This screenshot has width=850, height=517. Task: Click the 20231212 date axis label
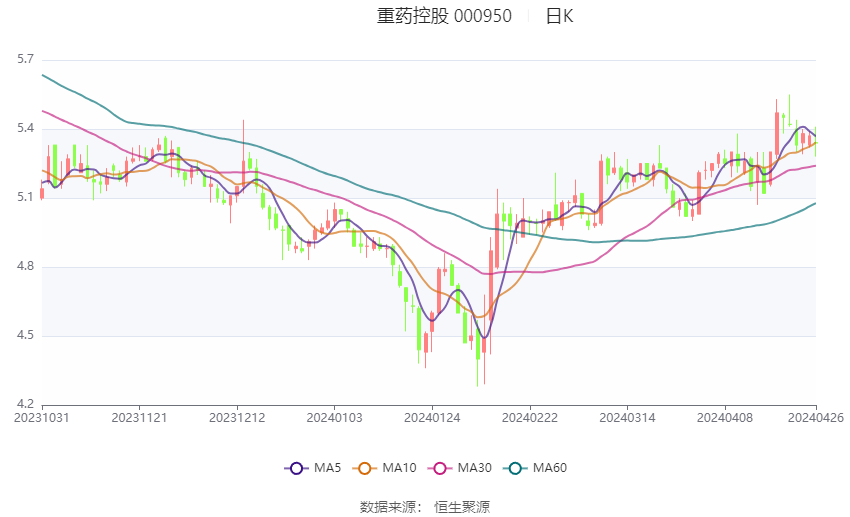click(237, 418)
